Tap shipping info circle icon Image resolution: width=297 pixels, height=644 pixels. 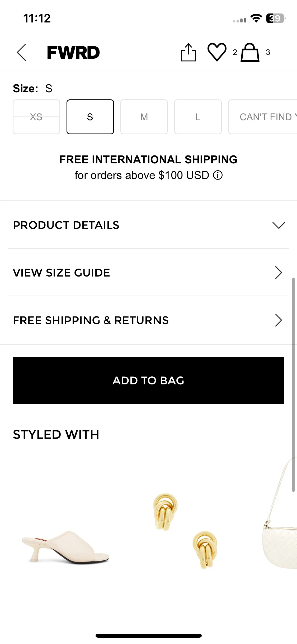[218, 175]
